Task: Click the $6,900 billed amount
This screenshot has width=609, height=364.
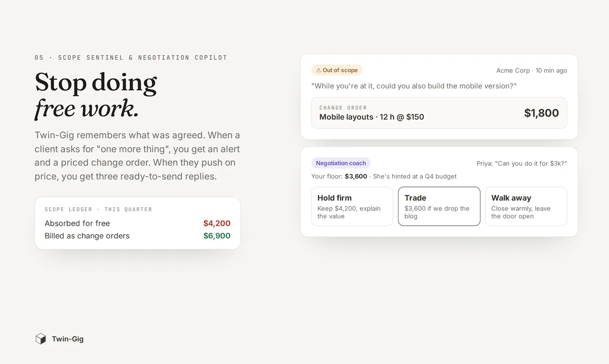Action: pyautogui.click(x=217, y=236)
